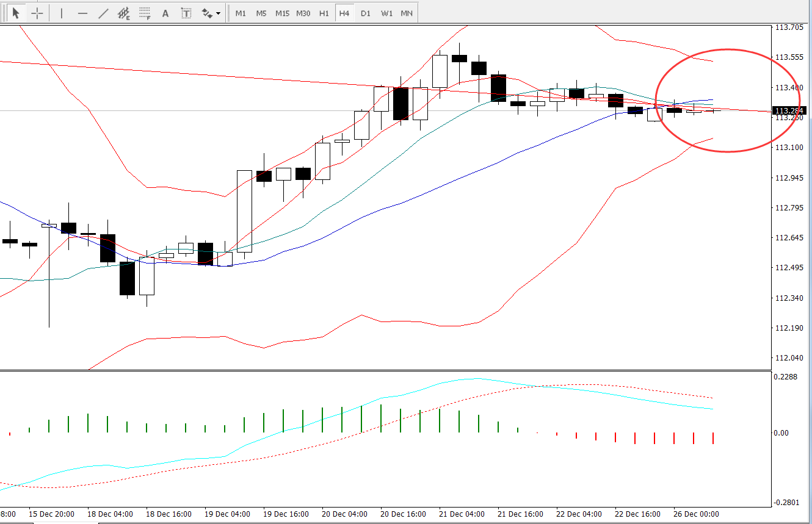Select the text label 'T' tool

click(x=186, y=13)
